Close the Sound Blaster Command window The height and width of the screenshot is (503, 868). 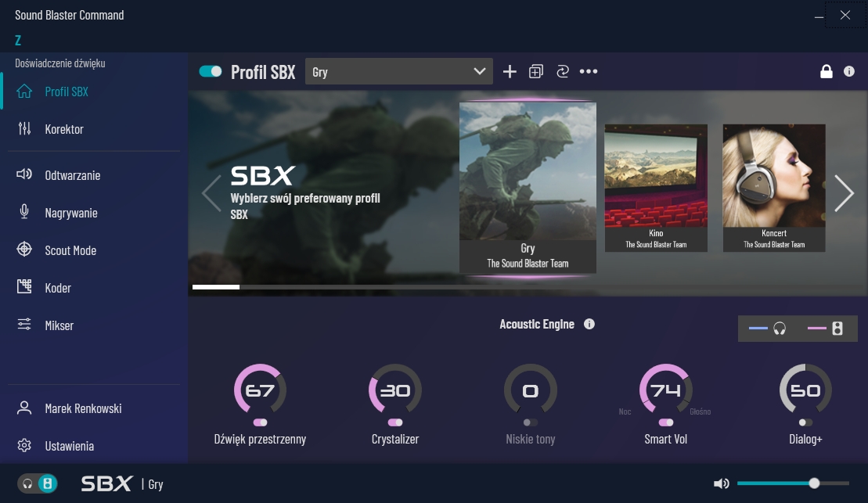click(x=845, y=15)
